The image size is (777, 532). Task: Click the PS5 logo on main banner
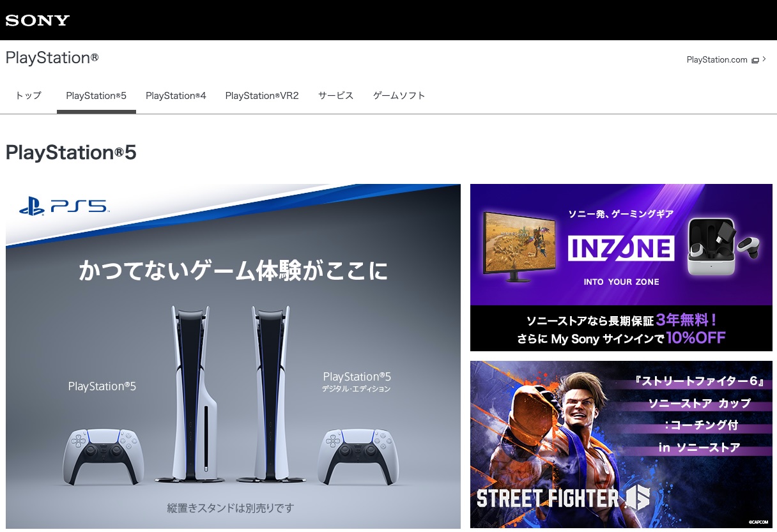coord(64,206)
